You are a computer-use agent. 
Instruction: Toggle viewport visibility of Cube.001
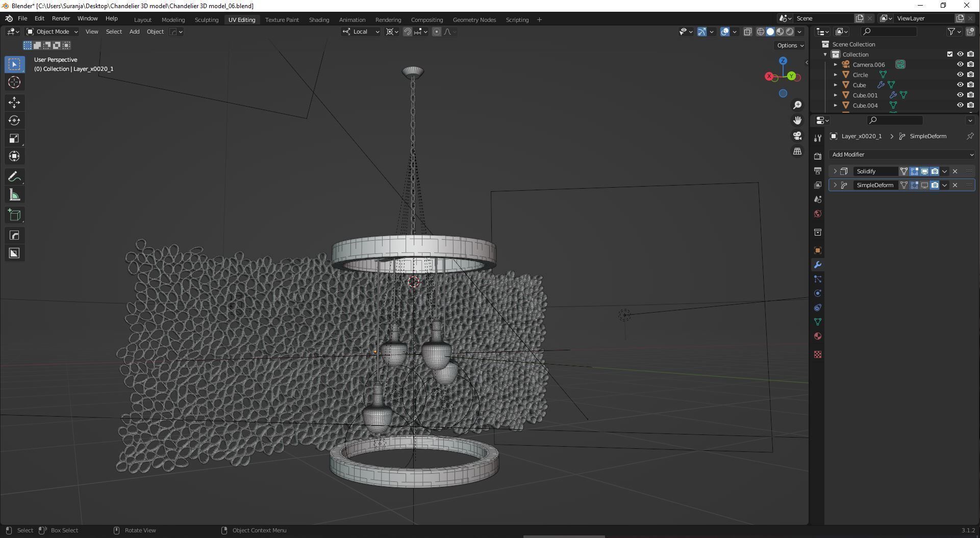coord(960,95)
